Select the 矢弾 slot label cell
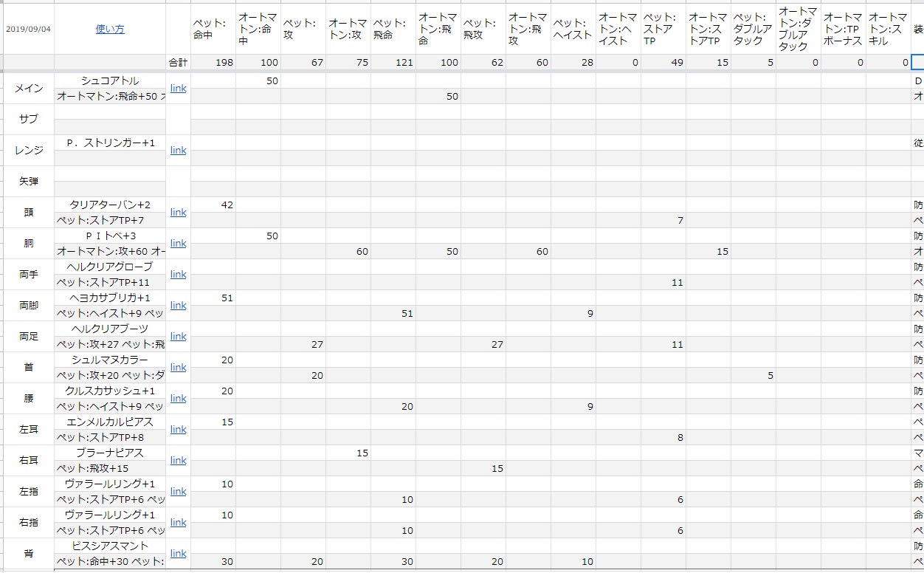Screen dimensions: 924x573 pos(28,181)
